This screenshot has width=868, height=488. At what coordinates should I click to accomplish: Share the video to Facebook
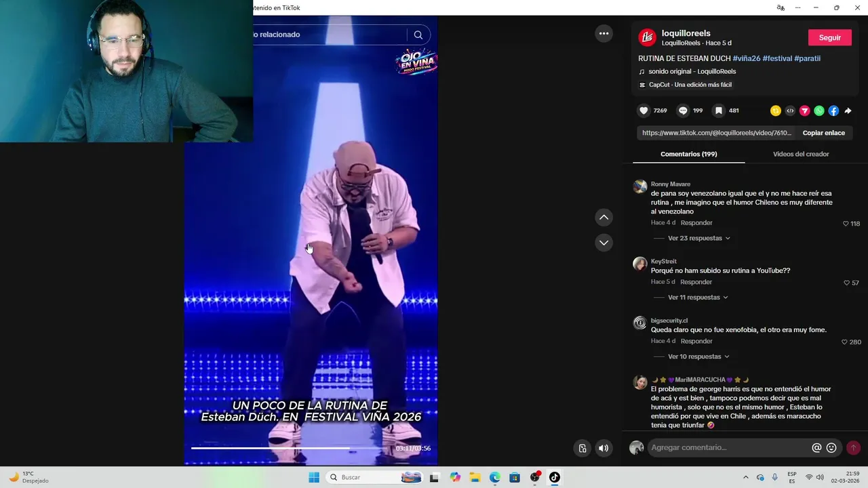[x=833, y=110]
